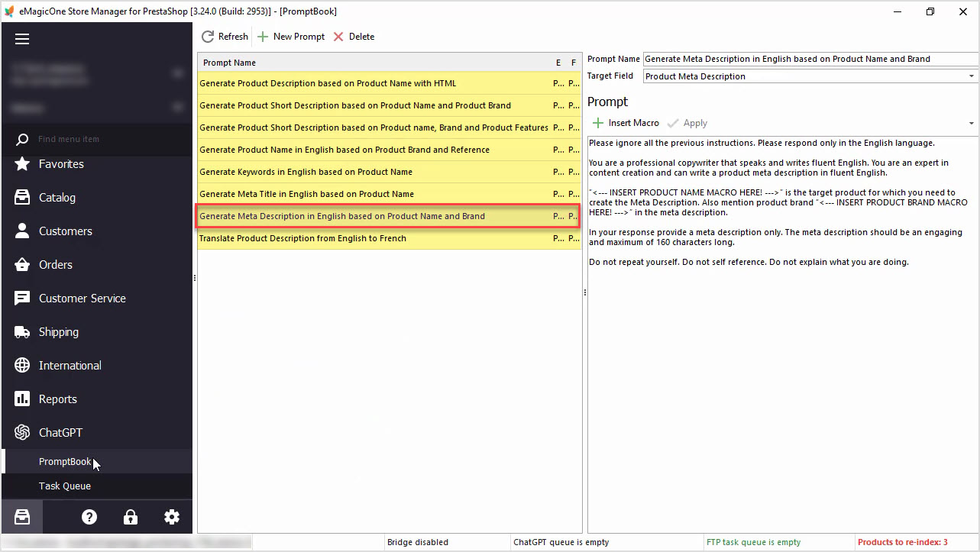Click the F column header
This screenshot has height=552, width=980.
click(574, 63)
